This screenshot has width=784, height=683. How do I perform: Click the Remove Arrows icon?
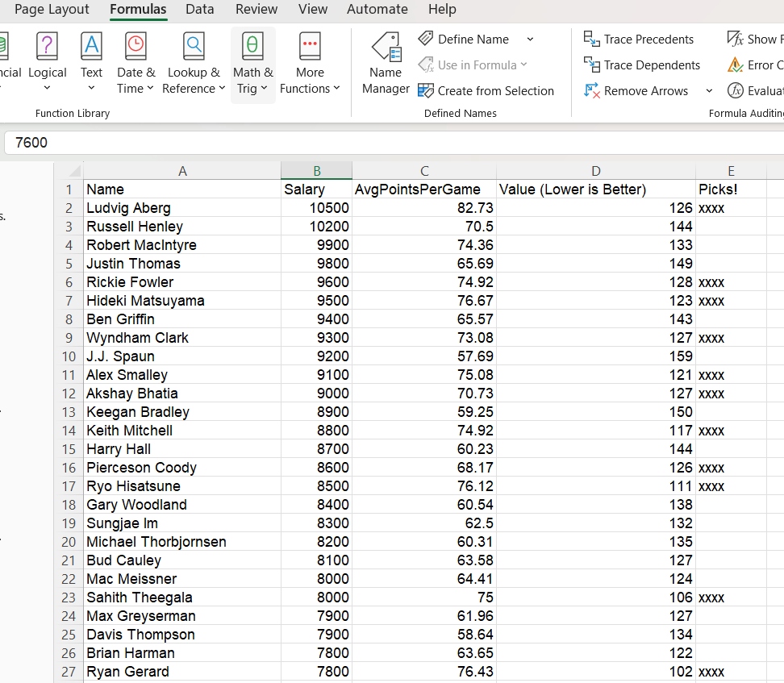(x=591, y=90)
